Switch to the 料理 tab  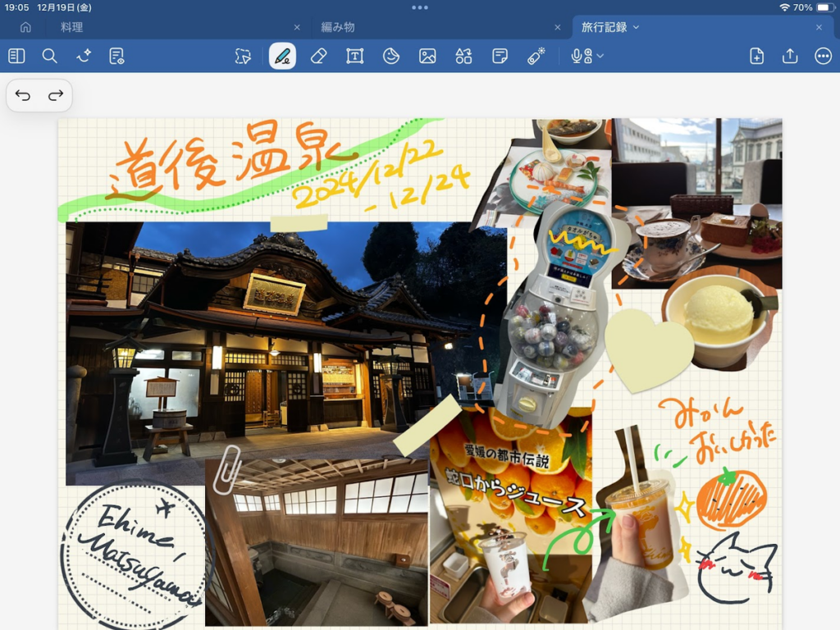click(x=72, y=27)
